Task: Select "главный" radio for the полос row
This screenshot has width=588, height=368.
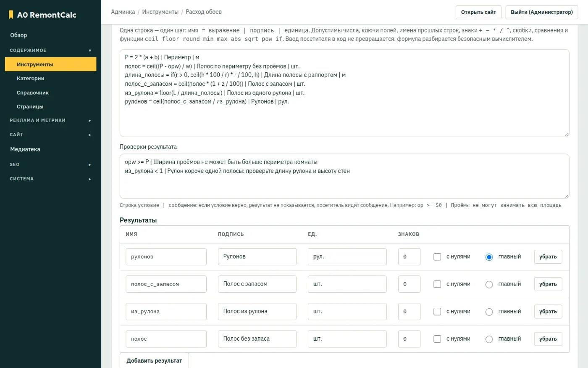Action: tap(489, 339)
